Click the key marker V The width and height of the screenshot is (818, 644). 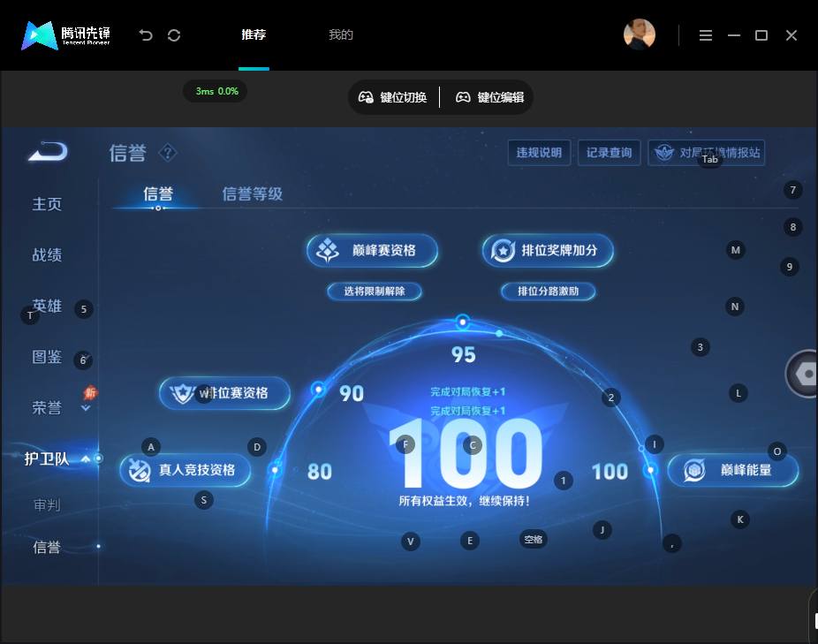(x=411, y=542)
